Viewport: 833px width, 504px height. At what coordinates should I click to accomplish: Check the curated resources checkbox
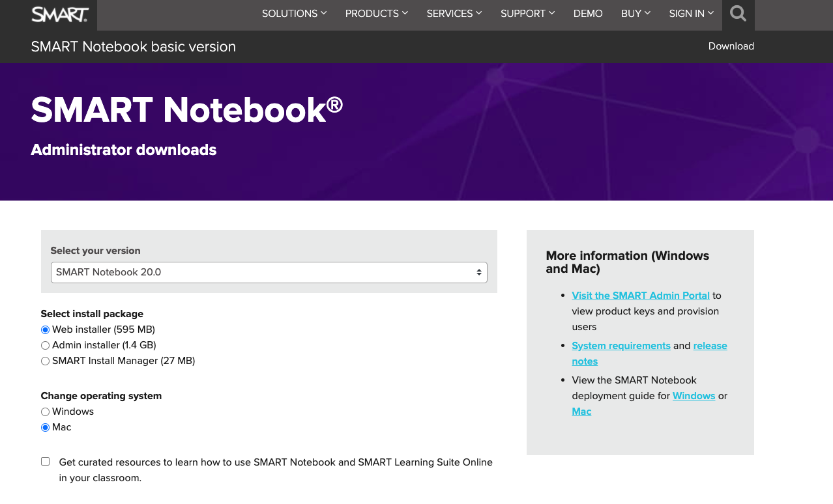[x=45, y=462]
